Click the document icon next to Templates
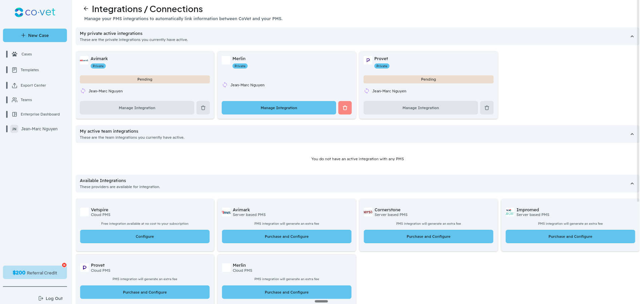 [x=14, y=70]
